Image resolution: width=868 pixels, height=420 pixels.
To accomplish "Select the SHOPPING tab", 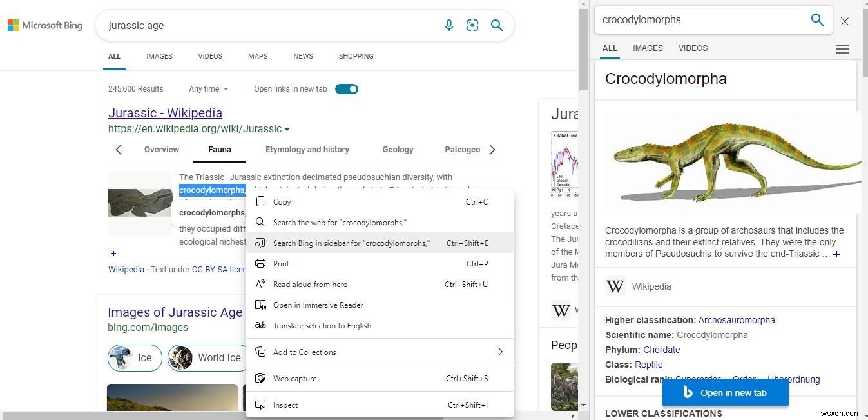I will click(x=356, y=56).
